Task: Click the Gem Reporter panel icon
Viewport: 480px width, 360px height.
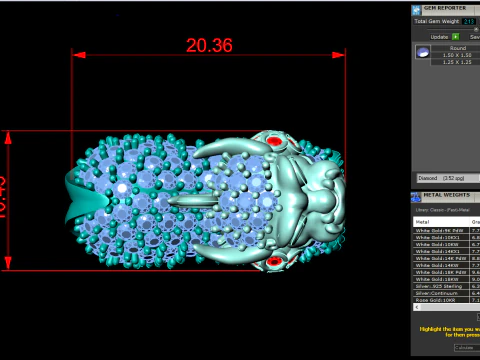Action: click(416, 10)
